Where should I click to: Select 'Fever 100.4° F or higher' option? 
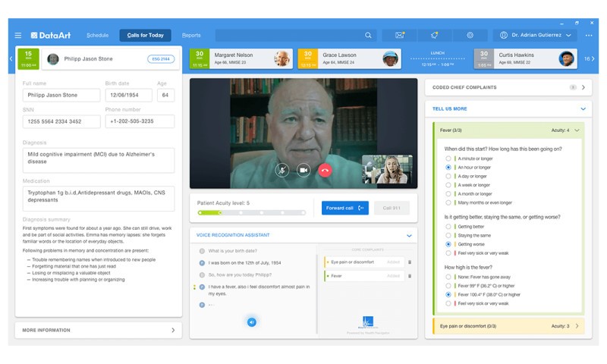coord(448,295)
